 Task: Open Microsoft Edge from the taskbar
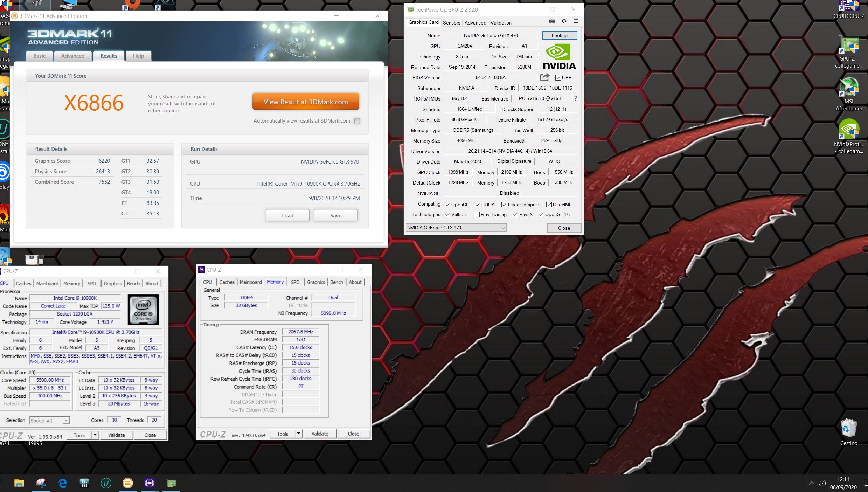point(63,483)
